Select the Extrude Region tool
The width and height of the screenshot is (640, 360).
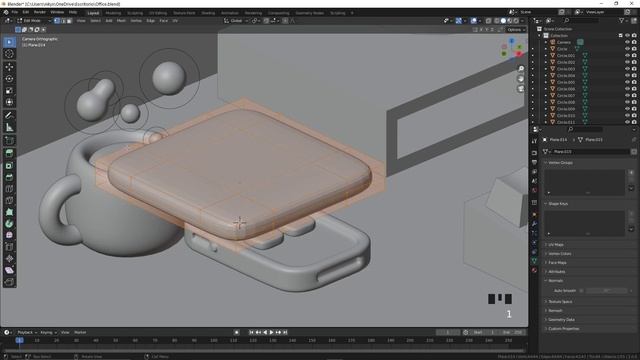pos(9,153)
